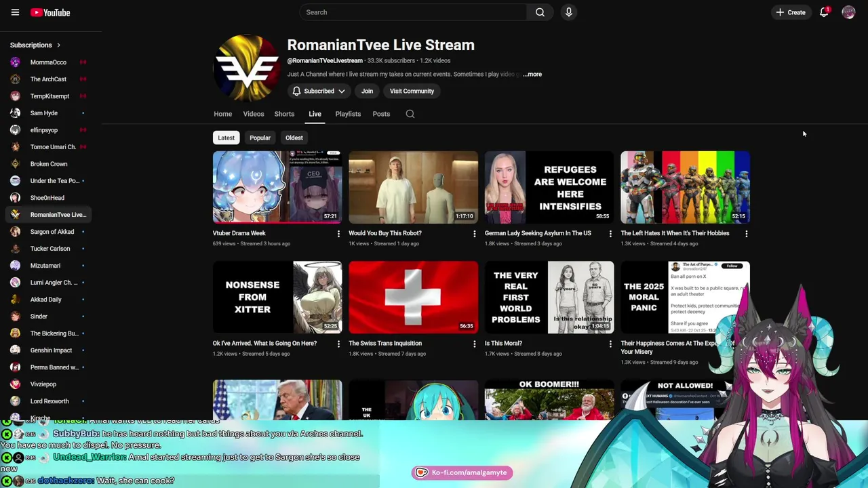Click the Join membership button
Screen dimensions: 868x488
(367, 91)
